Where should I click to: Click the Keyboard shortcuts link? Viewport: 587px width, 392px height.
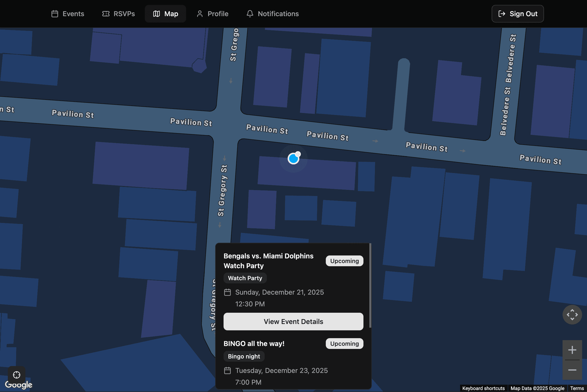click(x=484, y=388)
